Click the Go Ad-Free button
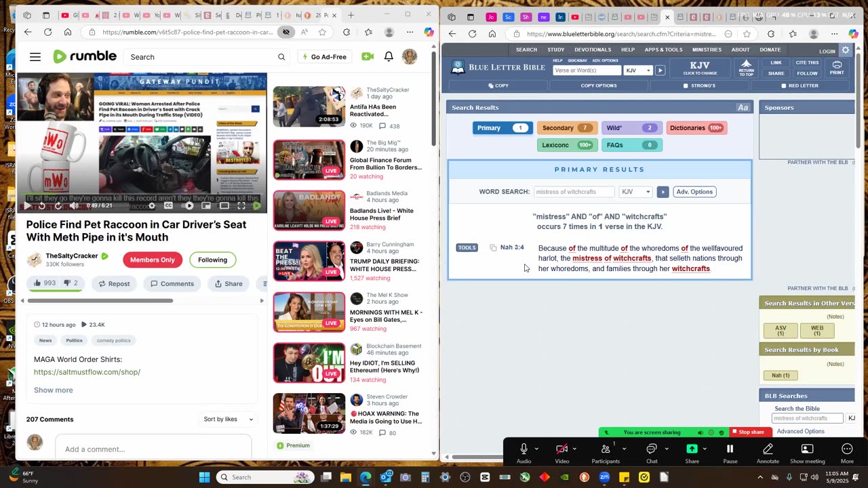The image size is (868, 488). click(324, 57)
